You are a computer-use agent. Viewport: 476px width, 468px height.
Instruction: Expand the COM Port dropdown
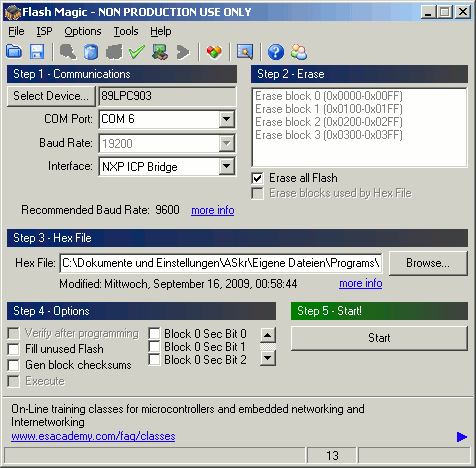pyautogui.click(x=227, y=119)
